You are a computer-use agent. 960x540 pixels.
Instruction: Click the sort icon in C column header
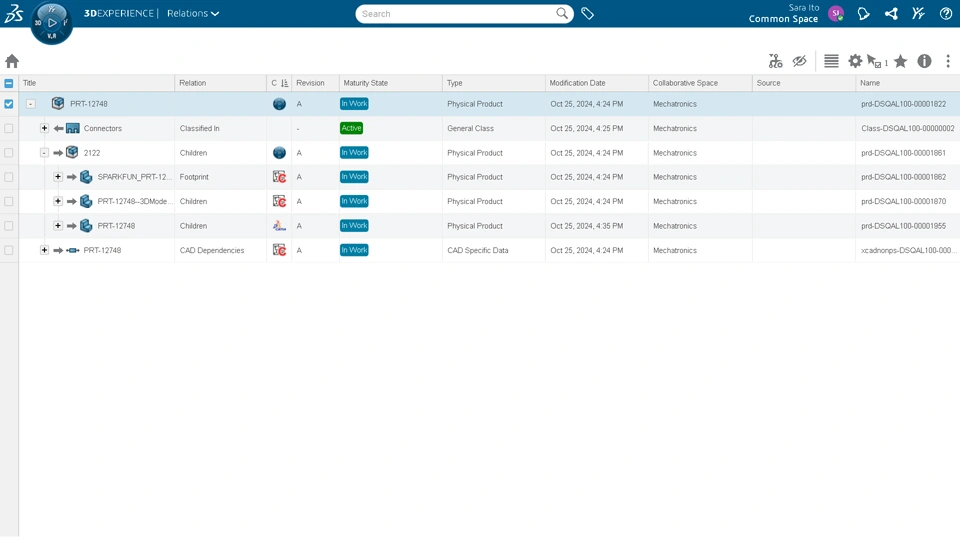point(284,83)
